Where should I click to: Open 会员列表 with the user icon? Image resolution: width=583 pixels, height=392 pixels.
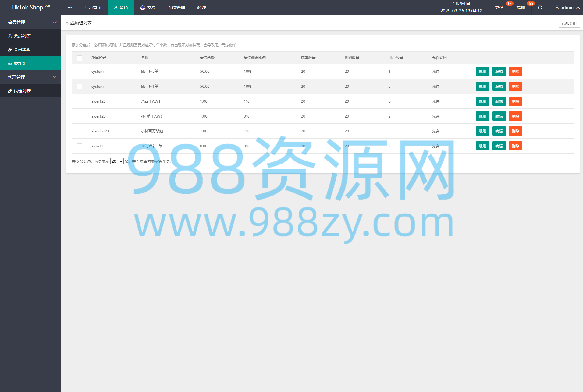[x=20, y=36]
